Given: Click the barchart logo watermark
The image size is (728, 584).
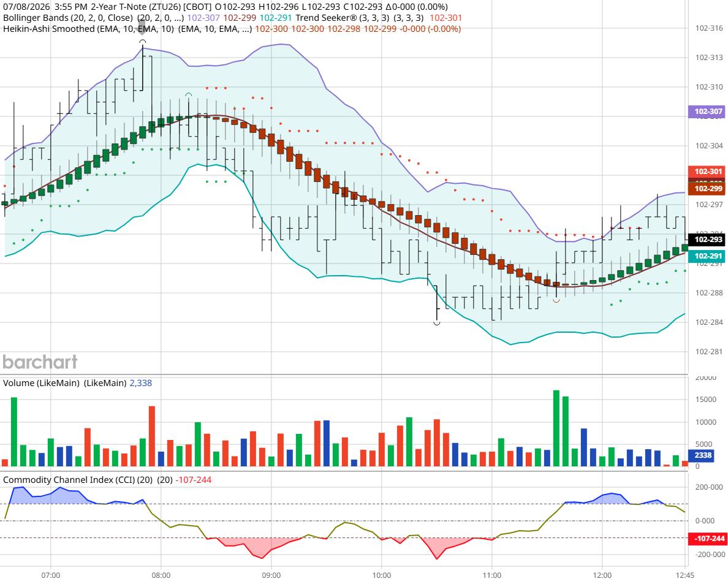Looking at the screenshot, I should (x=40, y=362).
